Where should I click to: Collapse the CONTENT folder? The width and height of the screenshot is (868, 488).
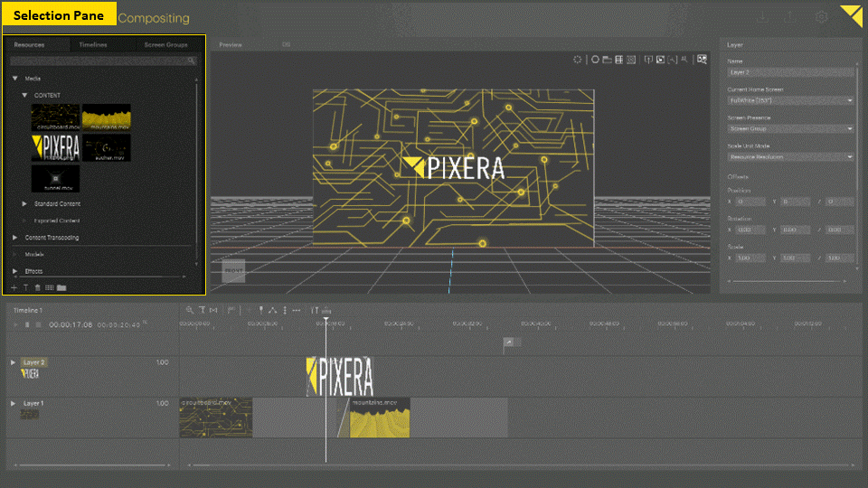(x=24, y=95)
